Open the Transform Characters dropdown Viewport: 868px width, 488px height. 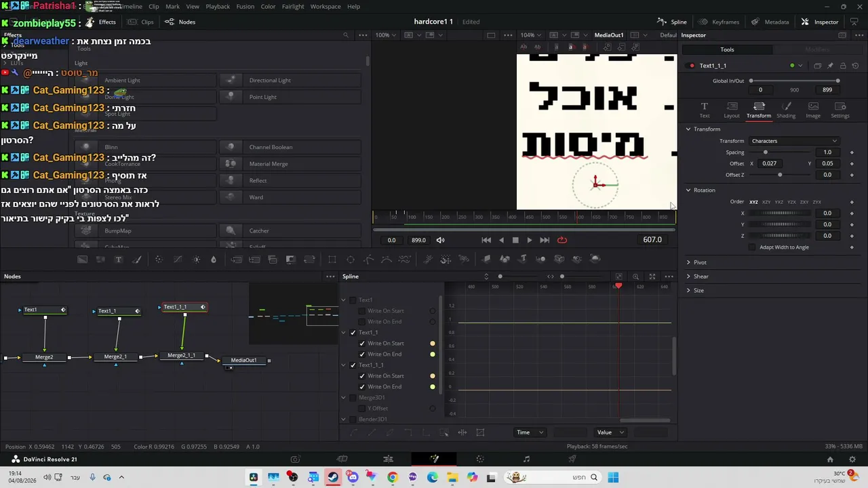tap(794, 141)
